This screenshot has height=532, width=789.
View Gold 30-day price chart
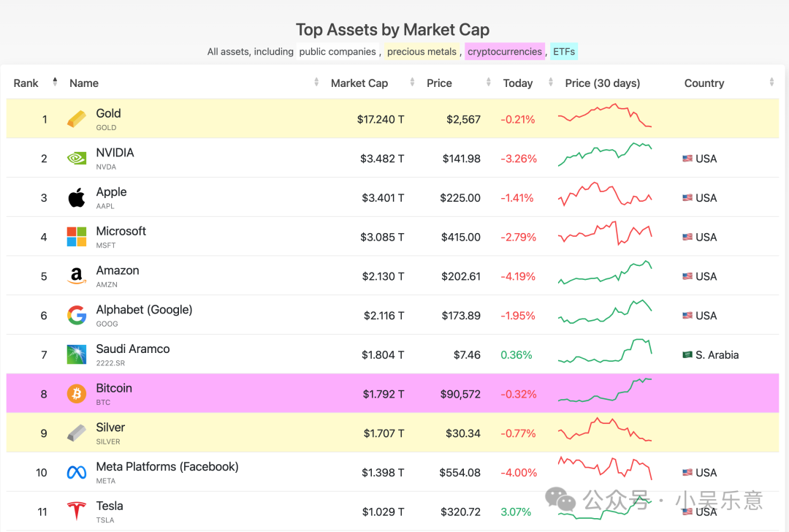coord(605,115)
